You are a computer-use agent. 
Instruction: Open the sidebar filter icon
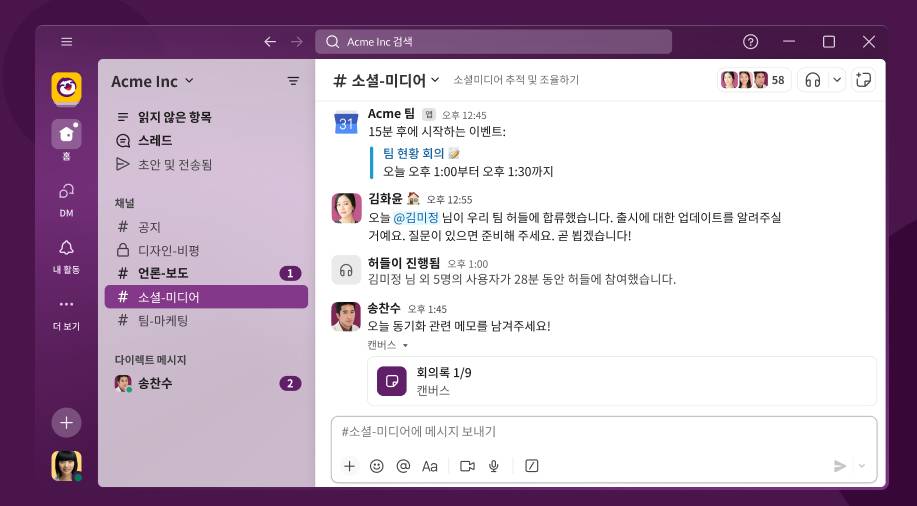[293, 81]
